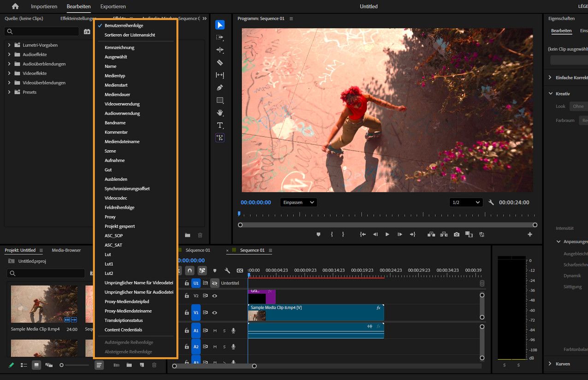
Task: Pick the Rectangle shape tool
Action: pyautogui.click(x=220, y=100)
